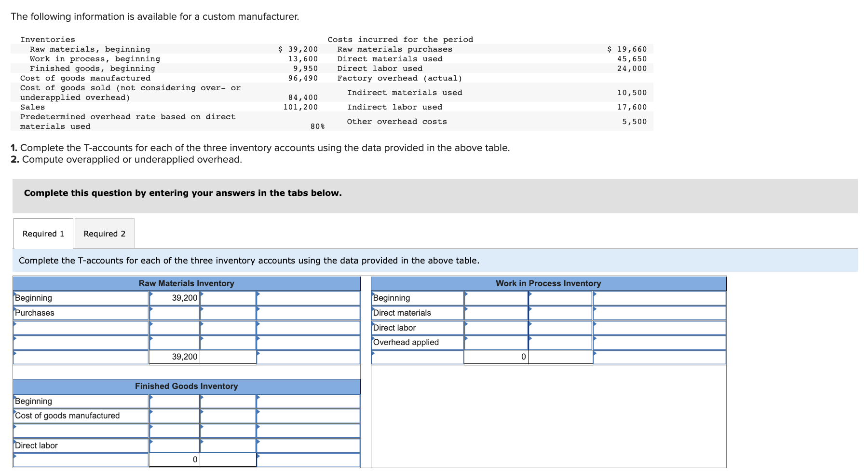This screenshot has height=472, width=868.
Task: Click the predetermined overhead rate value 80%
Action: [x=317, y=126]
